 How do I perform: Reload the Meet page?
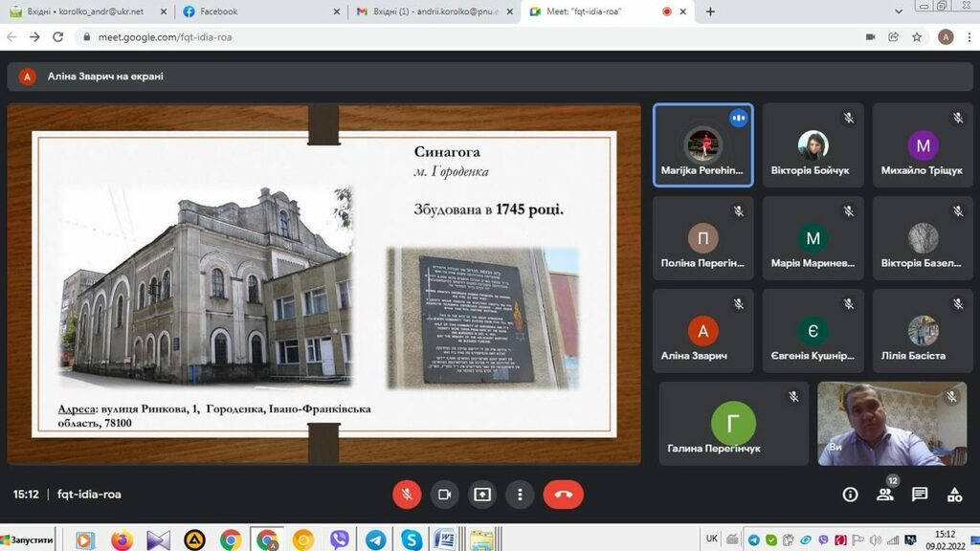click(58, 37)
